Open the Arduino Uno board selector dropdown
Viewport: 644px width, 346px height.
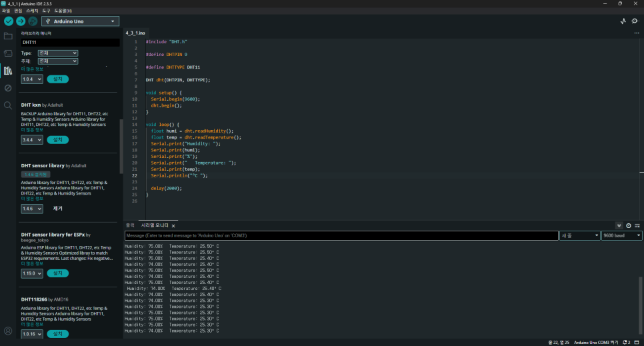pos(81,21)
